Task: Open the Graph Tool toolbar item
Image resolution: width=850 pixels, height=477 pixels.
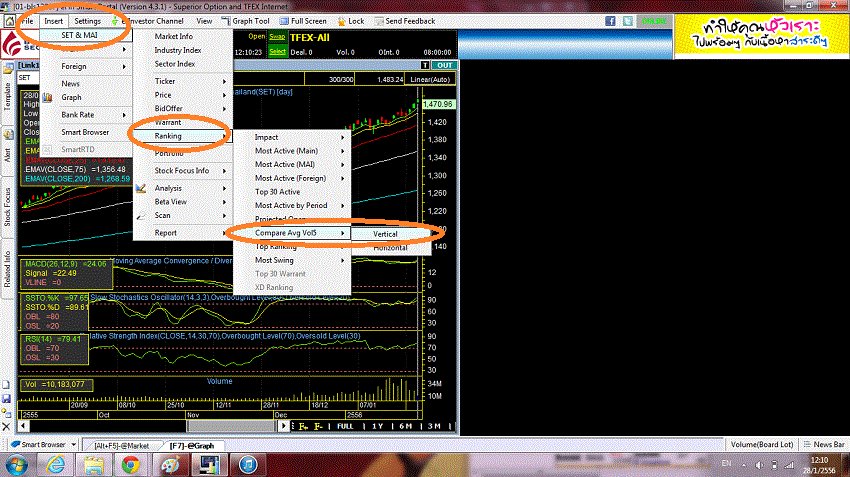Action: 246,21
